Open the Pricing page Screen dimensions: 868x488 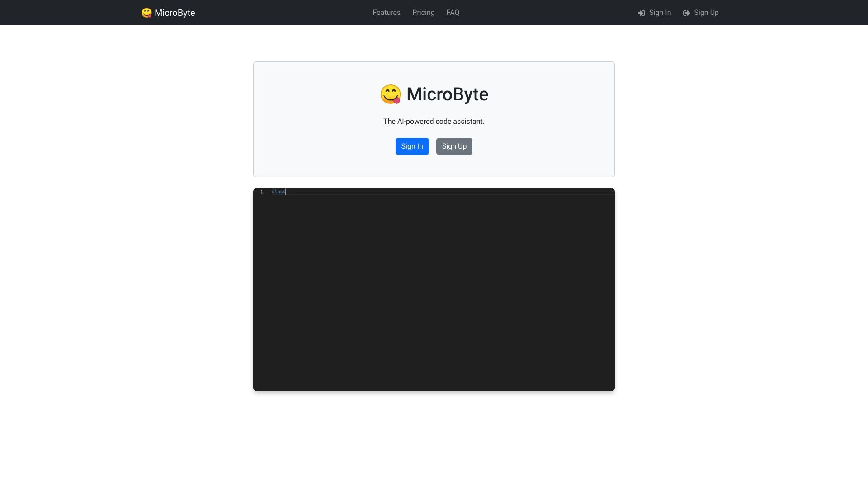(x=423, y=12)
